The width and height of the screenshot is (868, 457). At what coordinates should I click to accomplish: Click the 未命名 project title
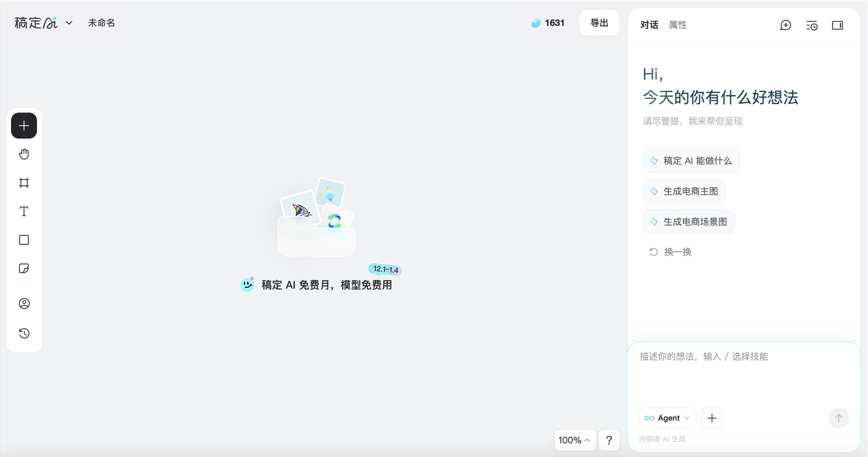102,23
